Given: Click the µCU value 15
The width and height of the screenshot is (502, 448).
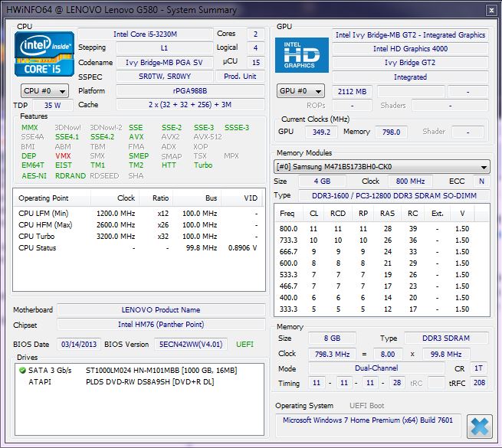Looking at the screenshot, I should (256, 62).
